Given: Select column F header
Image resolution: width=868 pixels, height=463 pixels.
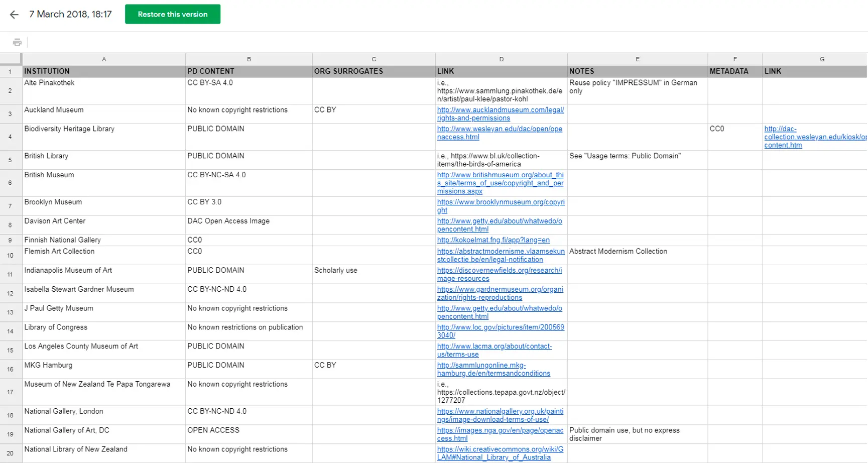Looking at the screenshot, I should click(x=735, y=59).
